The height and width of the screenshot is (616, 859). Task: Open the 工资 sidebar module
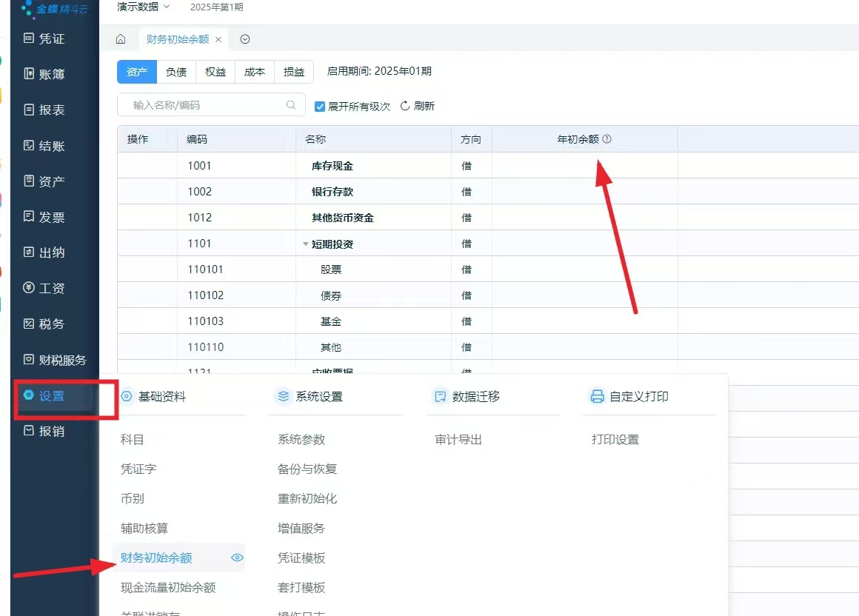click(44, 288)
